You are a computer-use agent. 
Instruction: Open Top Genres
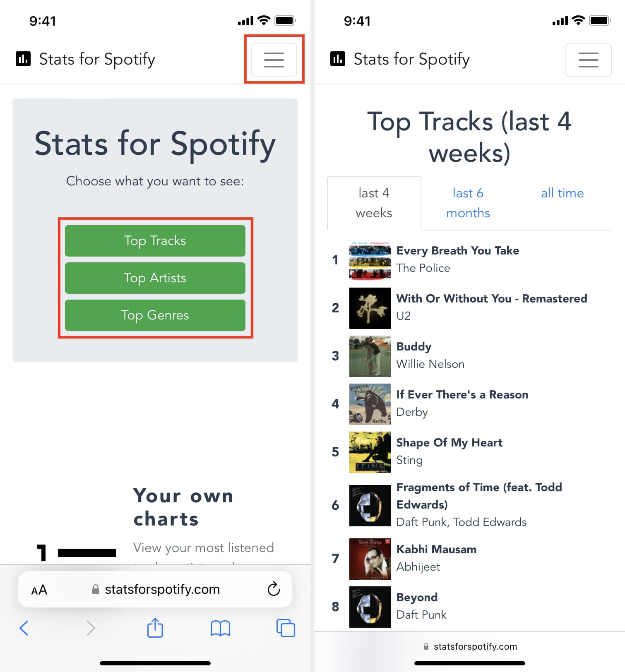click(x=155, y=315)
